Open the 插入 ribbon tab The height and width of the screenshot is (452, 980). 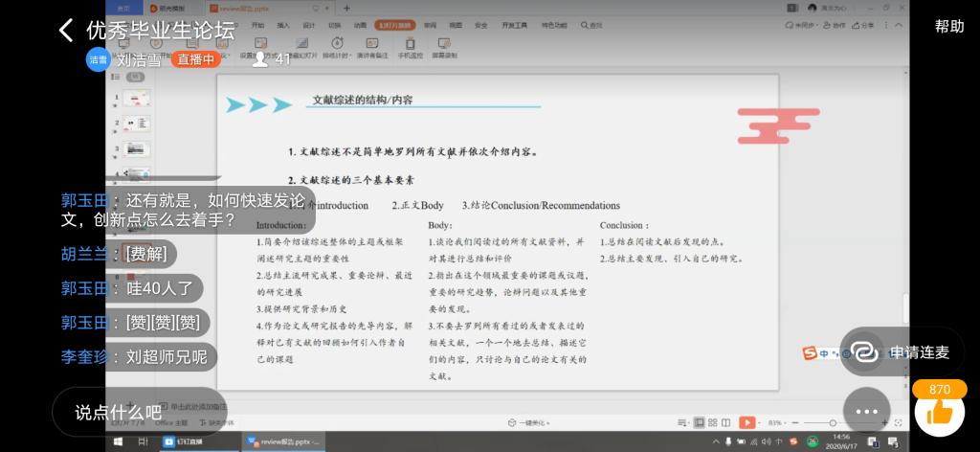click(x=283, y=24)
